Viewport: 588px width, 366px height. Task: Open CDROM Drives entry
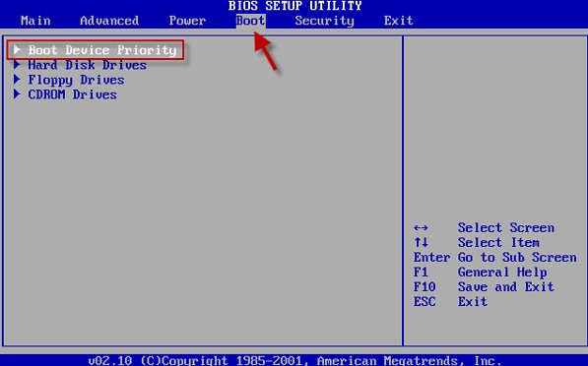72,94
